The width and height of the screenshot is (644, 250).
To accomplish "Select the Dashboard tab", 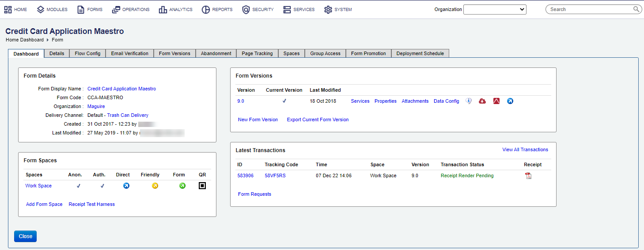I will pos(26,53).
